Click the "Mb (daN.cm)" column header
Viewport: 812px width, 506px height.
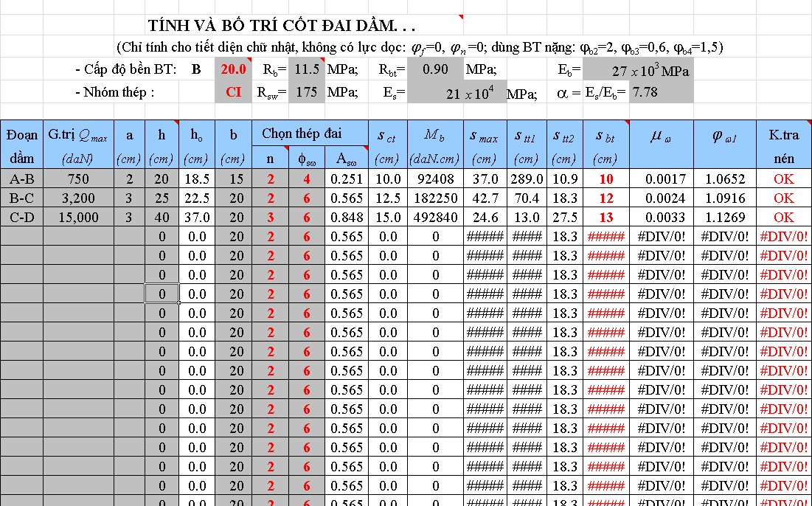click(435, 145)
